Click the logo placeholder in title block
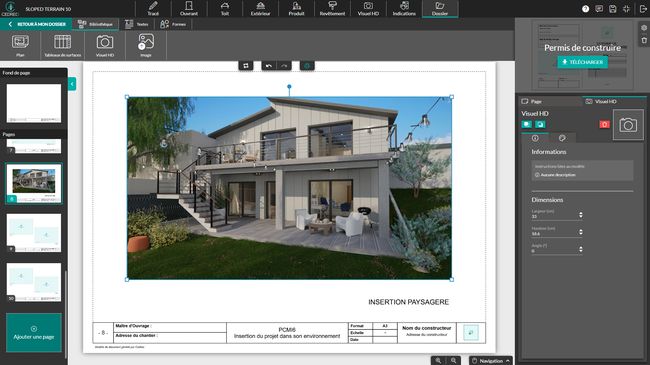This screenshot has width=650, height=365. coord(471,333)
